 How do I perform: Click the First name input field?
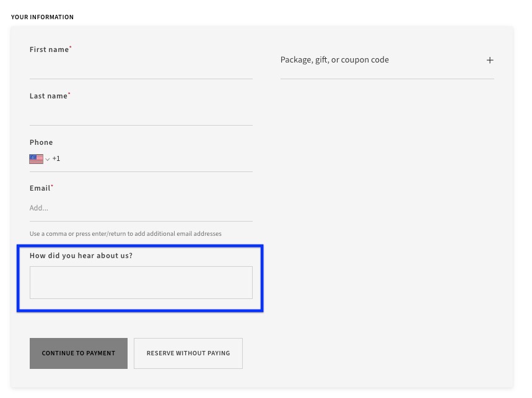pyautogui.click(x=141, y=68)
